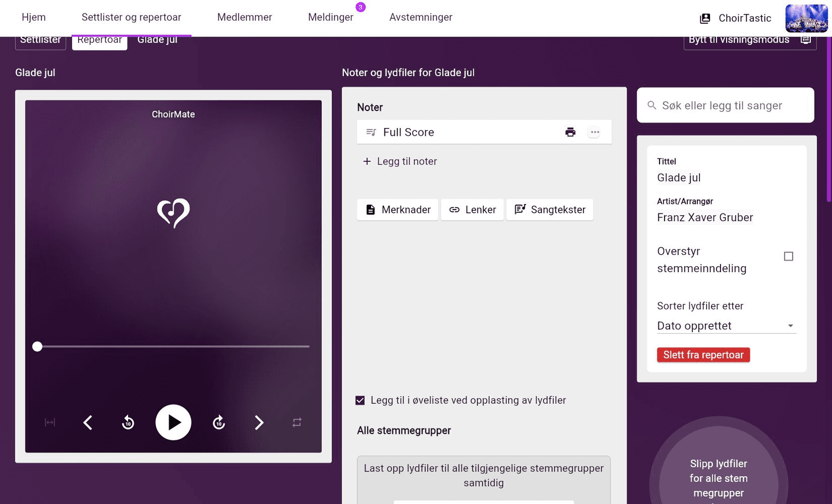832x504 pixels.
Task: Open Avstemninger tab
Action: [421, 17]
